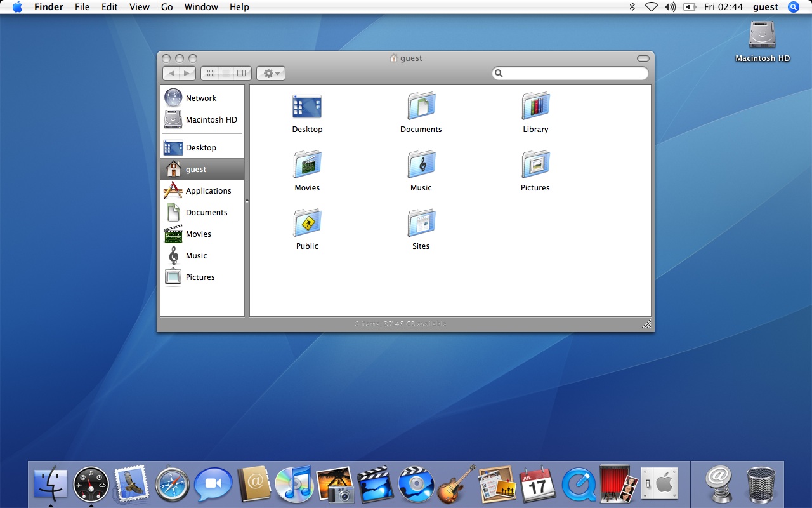812x508 pixels.
Task: Open Safari from the Dock
Action: tap(173, 485)
